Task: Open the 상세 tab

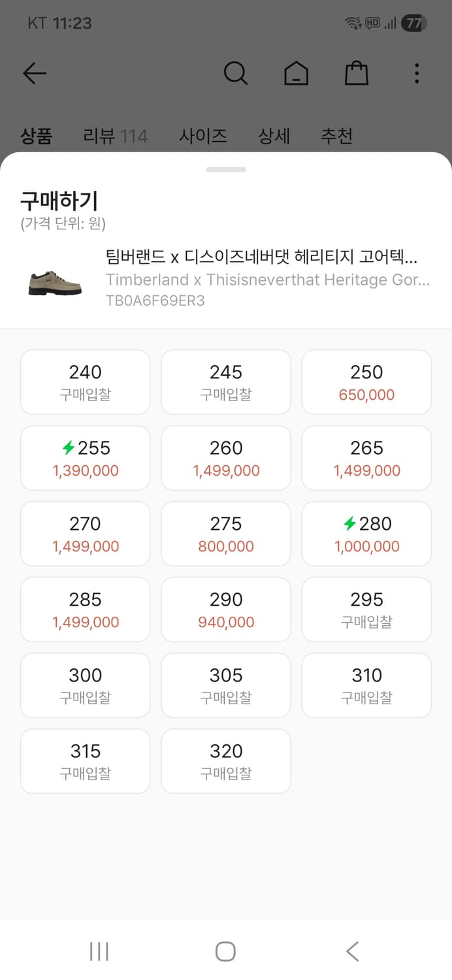Action: pyautogui.click(x=274, y=136)
